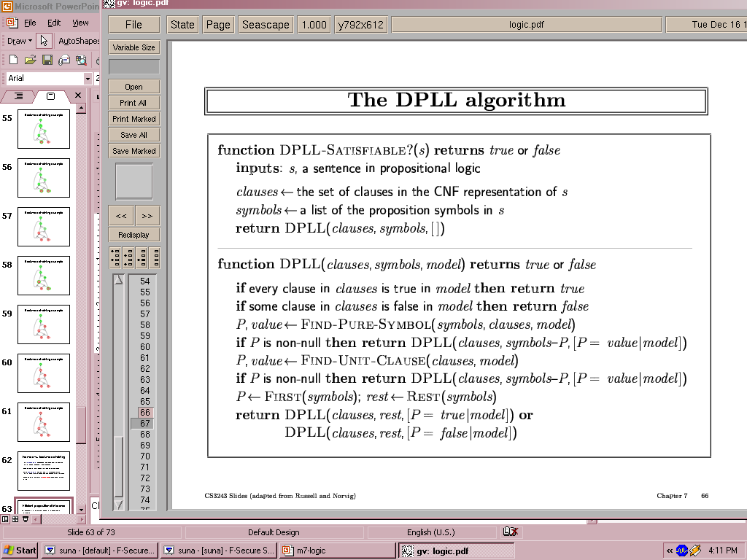Open the Draw dropdown menu
The image size is (747, 560).
(19, 42)
